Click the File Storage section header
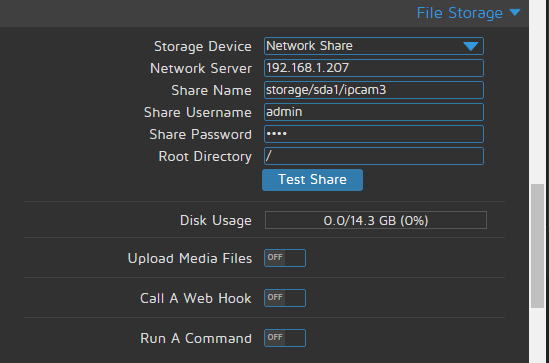The image size is (549, 363). click(x=459, y=13)
